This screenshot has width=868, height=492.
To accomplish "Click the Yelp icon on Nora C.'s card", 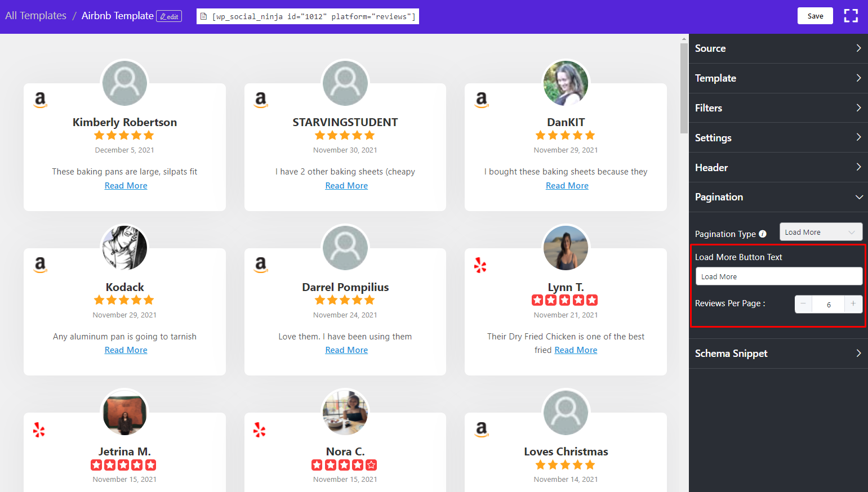I will (x=259, y=430).
